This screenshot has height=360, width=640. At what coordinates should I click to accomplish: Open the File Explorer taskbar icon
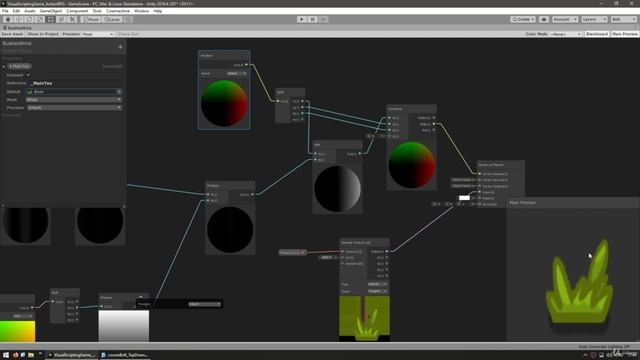click(x=31, y=355)
